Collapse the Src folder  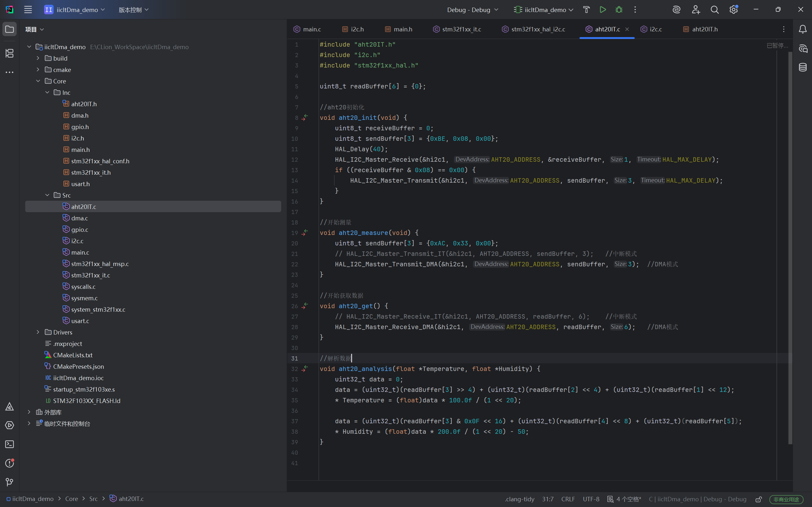[47, 195]
